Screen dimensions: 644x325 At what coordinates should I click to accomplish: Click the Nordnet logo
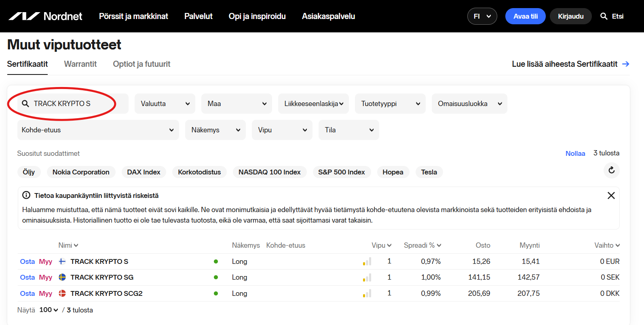pos(45,16)
